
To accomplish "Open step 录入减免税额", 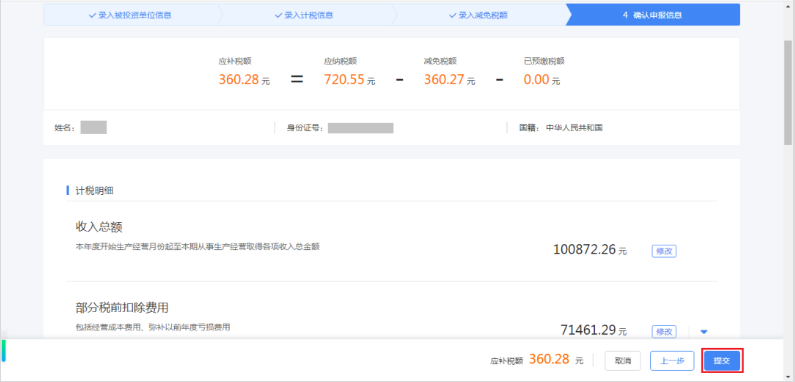I will (x=479, y=15).
